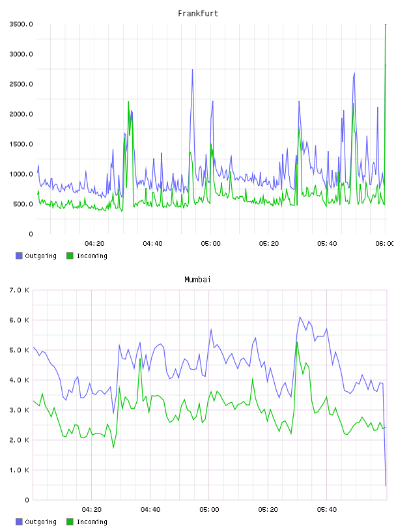The image size is (396, 532).
Task: Click the 05:40 time label on the Mumbai chart
Action: [327, 509]
